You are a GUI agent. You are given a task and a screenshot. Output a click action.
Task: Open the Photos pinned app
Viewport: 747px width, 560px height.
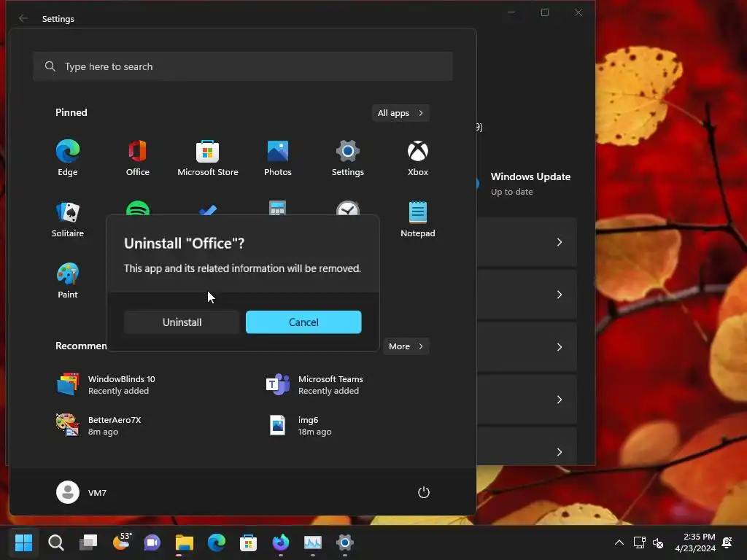(278, 158)
